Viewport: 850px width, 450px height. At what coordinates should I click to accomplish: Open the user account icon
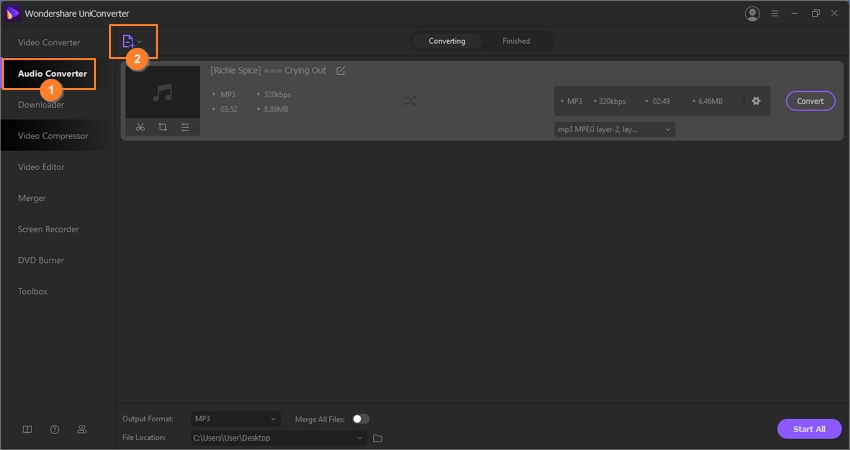752,14
